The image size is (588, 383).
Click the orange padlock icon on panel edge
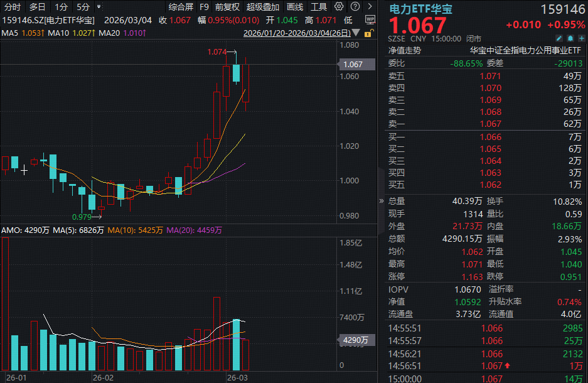click(368, 34)
